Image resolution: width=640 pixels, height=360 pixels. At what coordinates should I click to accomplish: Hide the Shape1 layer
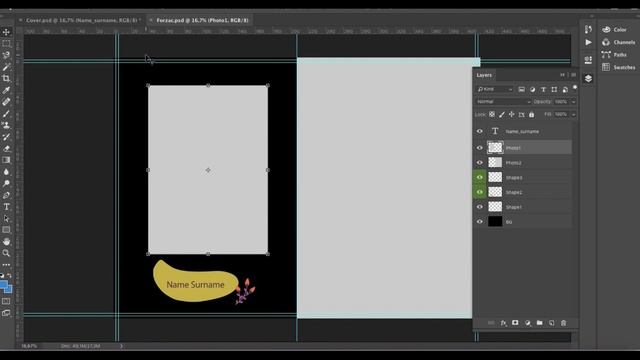(480, 207)
